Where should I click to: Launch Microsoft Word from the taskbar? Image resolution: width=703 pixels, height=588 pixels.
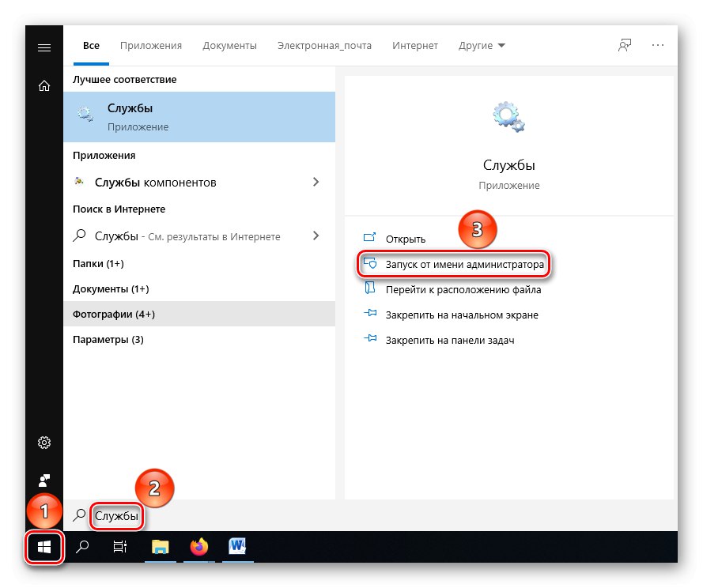coord(237,546)
